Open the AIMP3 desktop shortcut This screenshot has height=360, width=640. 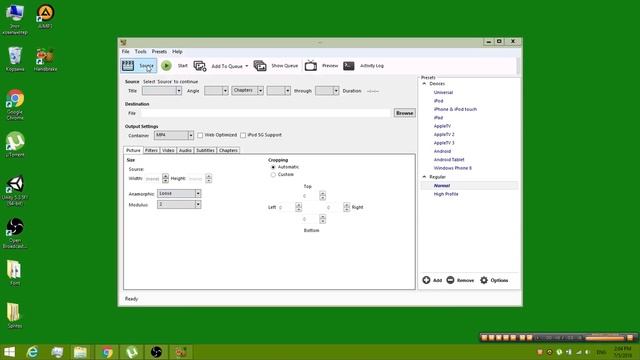45,16
